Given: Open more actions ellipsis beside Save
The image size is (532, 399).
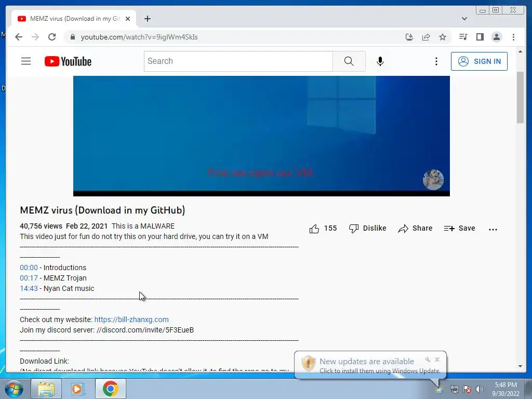Looking at the screenshot, I should point(493,229).
